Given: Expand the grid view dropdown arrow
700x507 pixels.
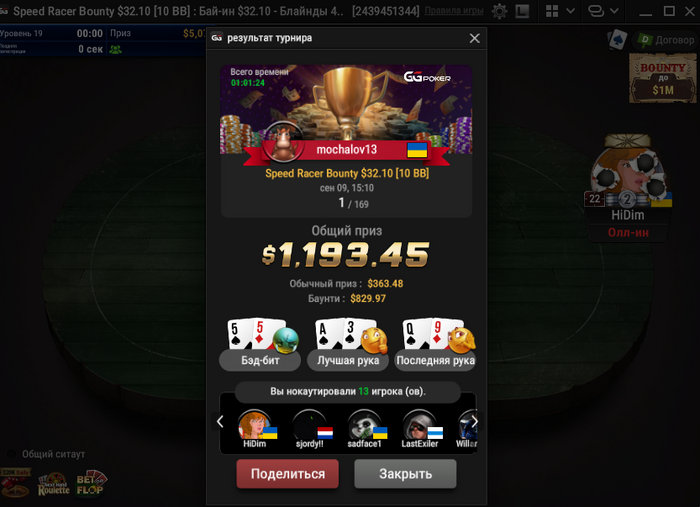Looking at the screenshot, I should [x=570, y=11].
